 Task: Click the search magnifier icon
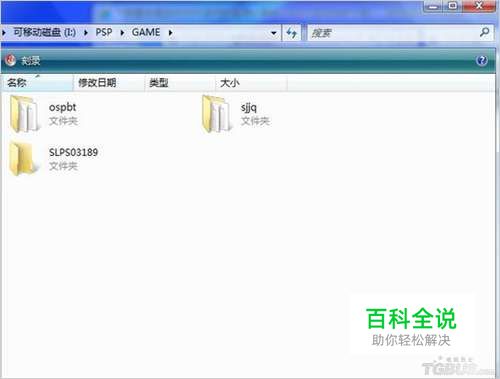tap(484, 32)
